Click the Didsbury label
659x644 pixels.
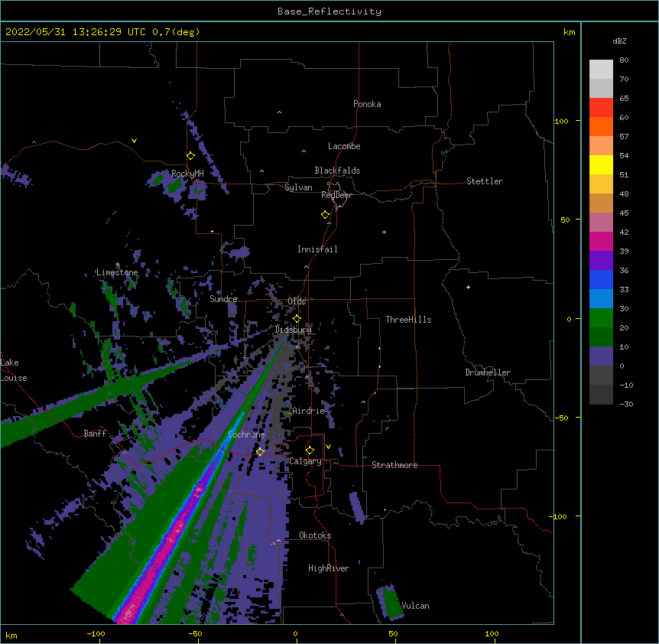[294, 330]
